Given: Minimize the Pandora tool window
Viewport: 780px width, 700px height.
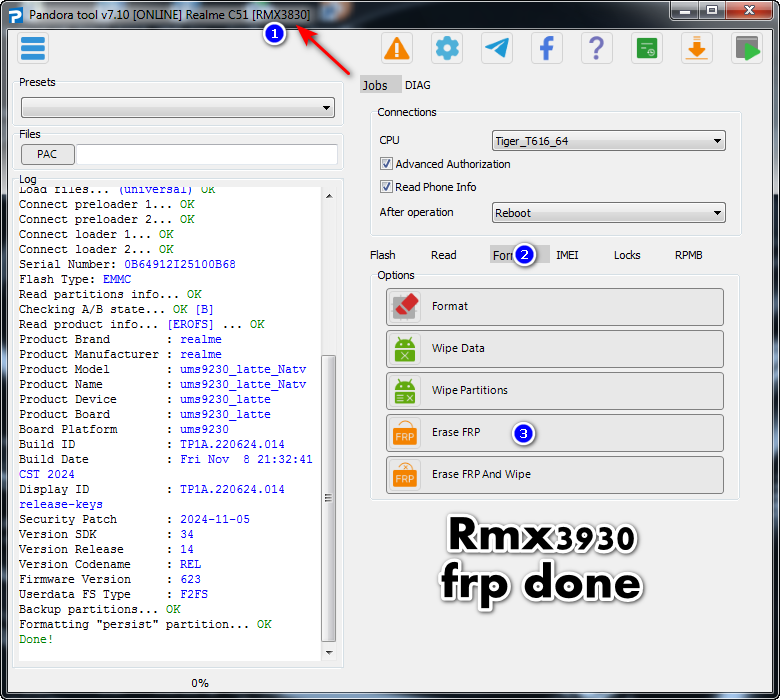Looking at the screenshot, I should coord(684,11).
